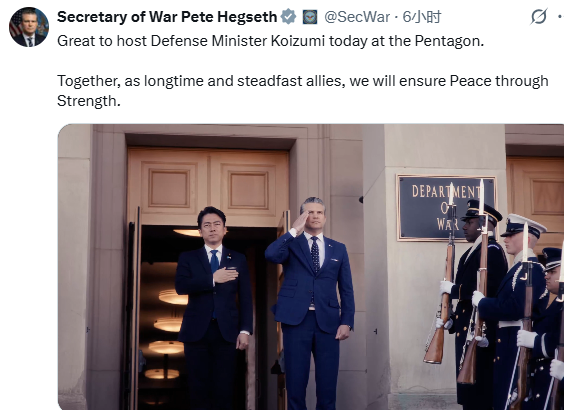
Task: Click the carved wooden panel above the doorway
Action: point(209,189)
